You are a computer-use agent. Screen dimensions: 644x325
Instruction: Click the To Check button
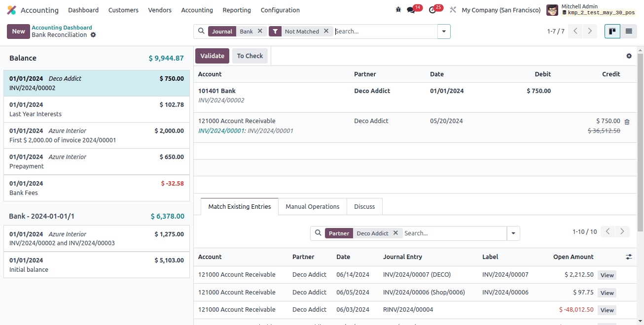[250, 56]
